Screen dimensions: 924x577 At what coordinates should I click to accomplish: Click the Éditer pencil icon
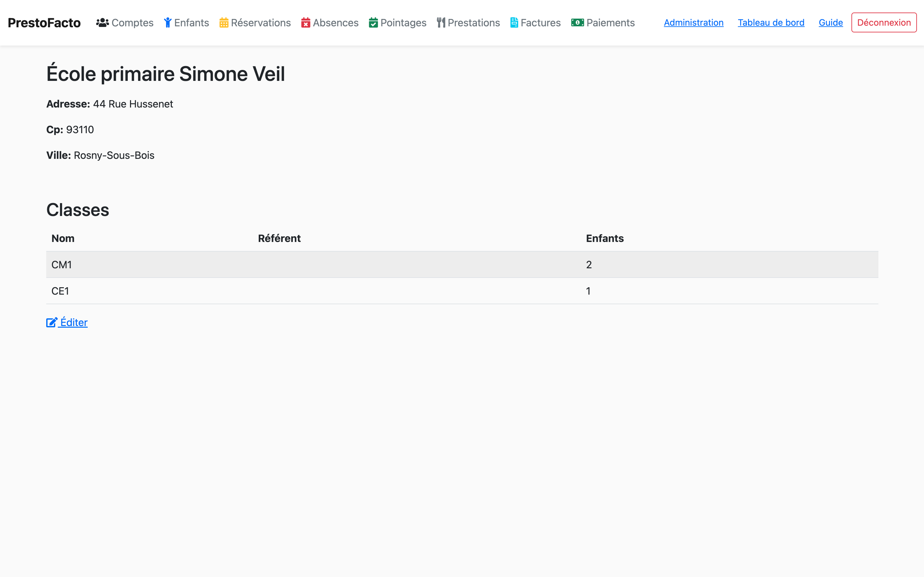coord(52,323)
